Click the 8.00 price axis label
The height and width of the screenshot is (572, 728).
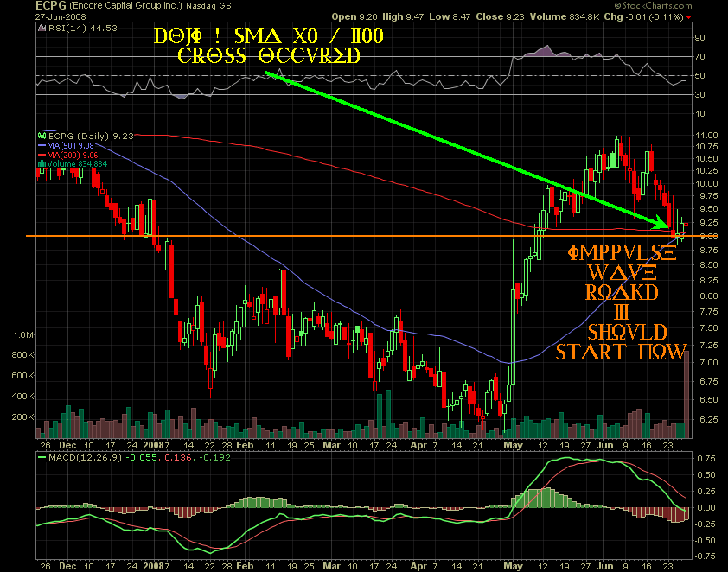point(708,296)
